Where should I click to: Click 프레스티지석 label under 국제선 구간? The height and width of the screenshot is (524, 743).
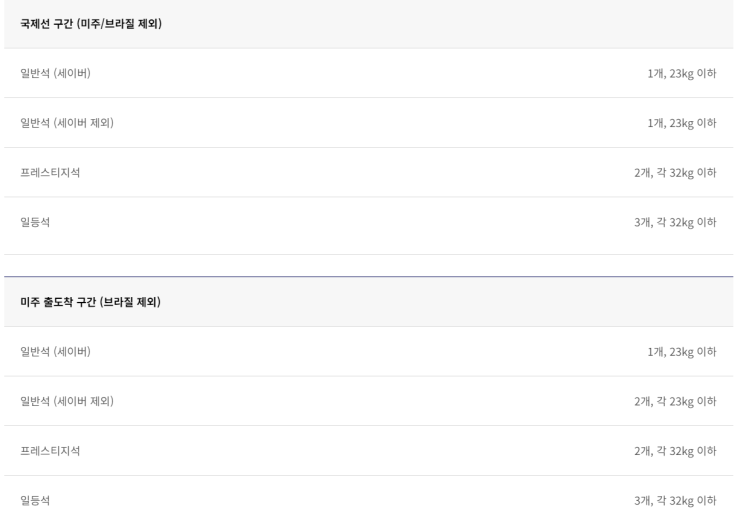coord(50,172)
